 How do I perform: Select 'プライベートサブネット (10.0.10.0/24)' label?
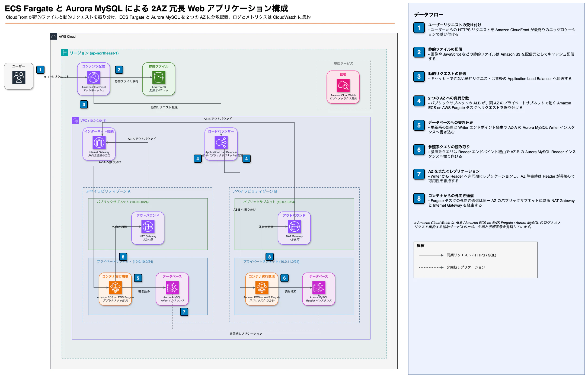(125, 261)
